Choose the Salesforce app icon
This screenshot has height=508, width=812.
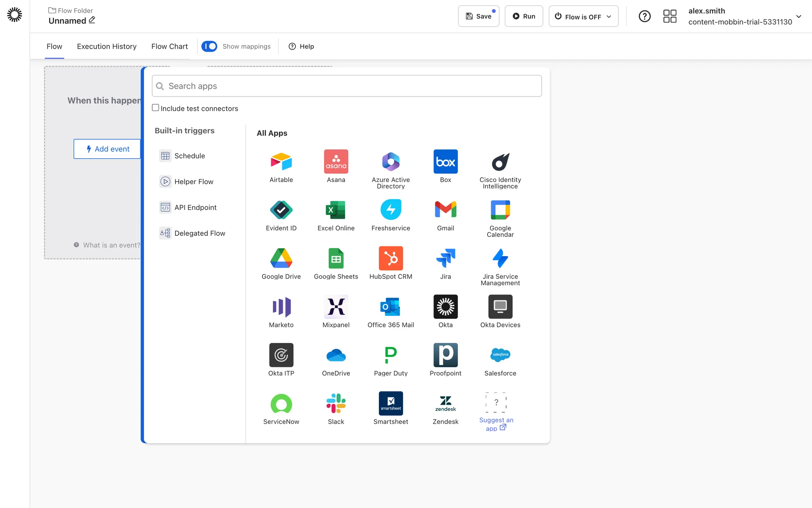500,355
